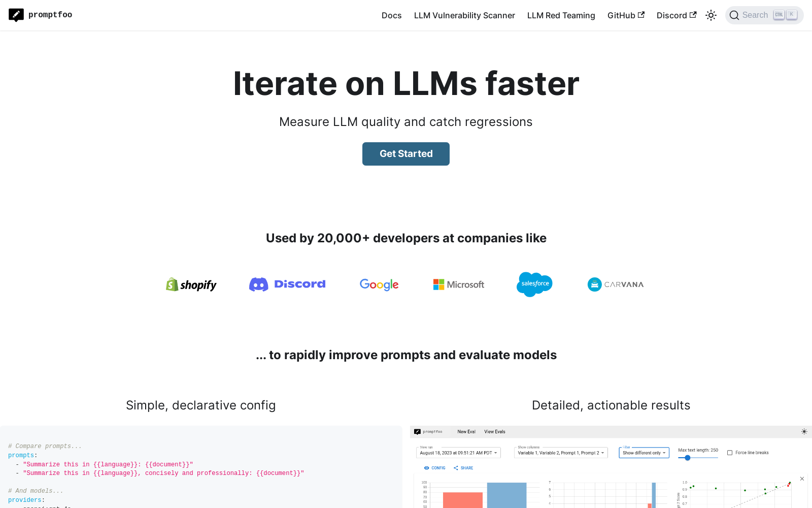Click the Discord company logo

click(x=287, y=284)
